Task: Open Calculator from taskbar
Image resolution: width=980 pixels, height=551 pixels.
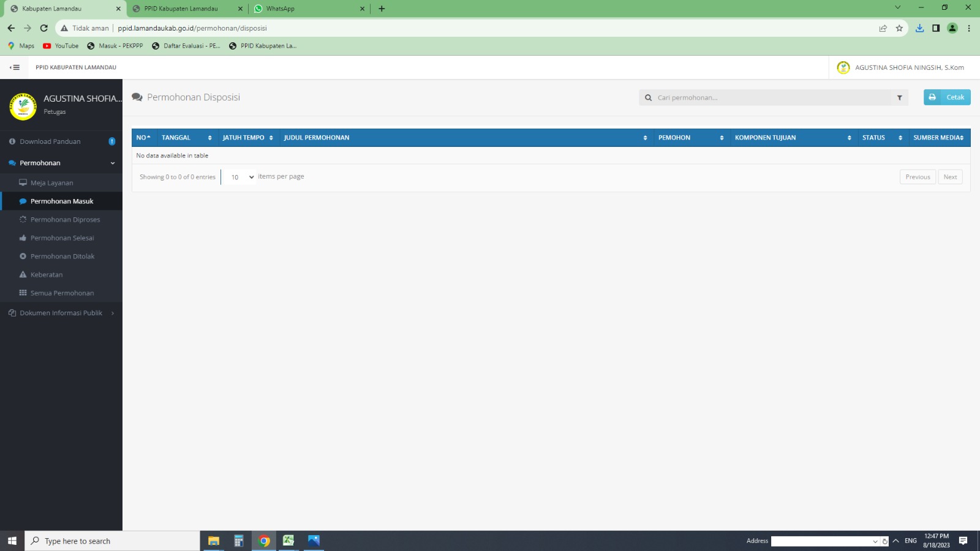Action: tap(239, 541)
